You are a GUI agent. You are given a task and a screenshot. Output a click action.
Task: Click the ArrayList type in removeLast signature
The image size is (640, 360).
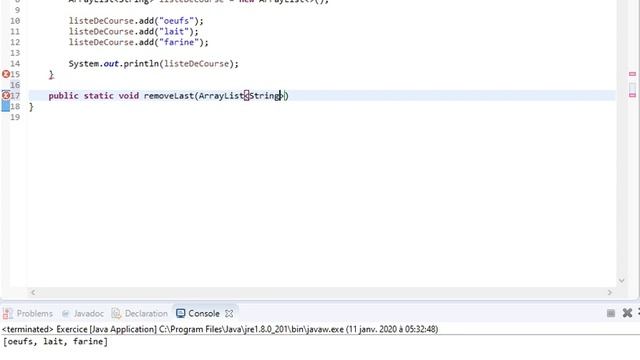pyautogui.click(x=221, y=96)
